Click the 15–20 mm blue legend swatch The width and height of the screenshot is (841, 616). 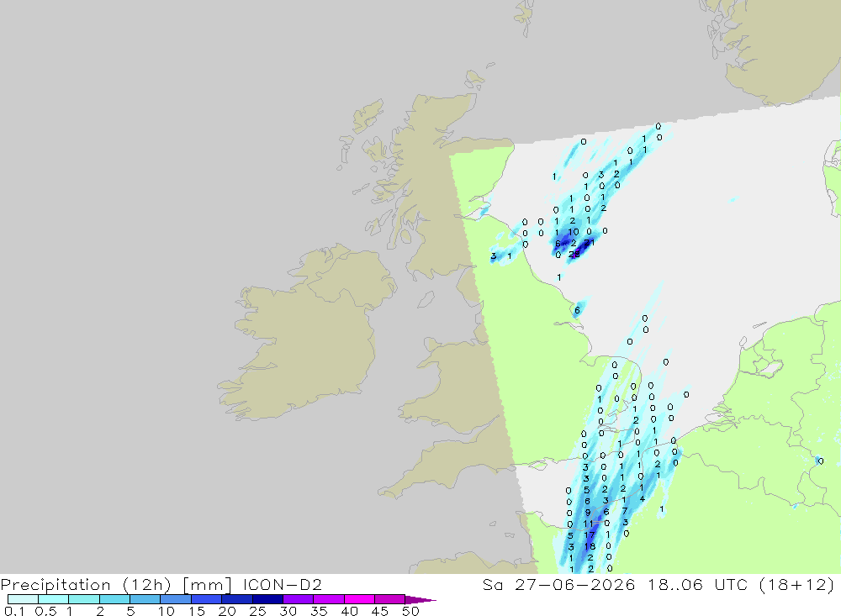click(x=206, y=599)
